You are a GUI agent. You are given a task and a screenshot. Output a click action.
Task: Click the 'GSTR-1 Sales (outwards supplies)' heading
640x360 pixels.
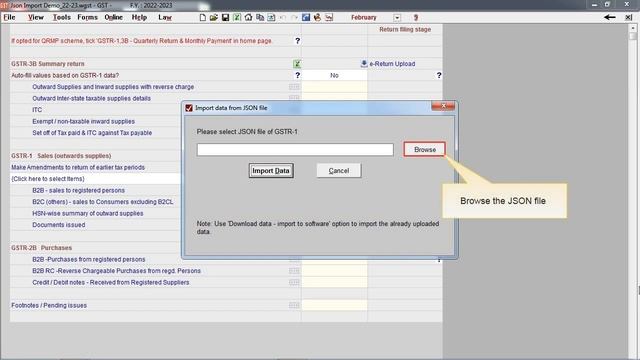click(x=61, y=156)
